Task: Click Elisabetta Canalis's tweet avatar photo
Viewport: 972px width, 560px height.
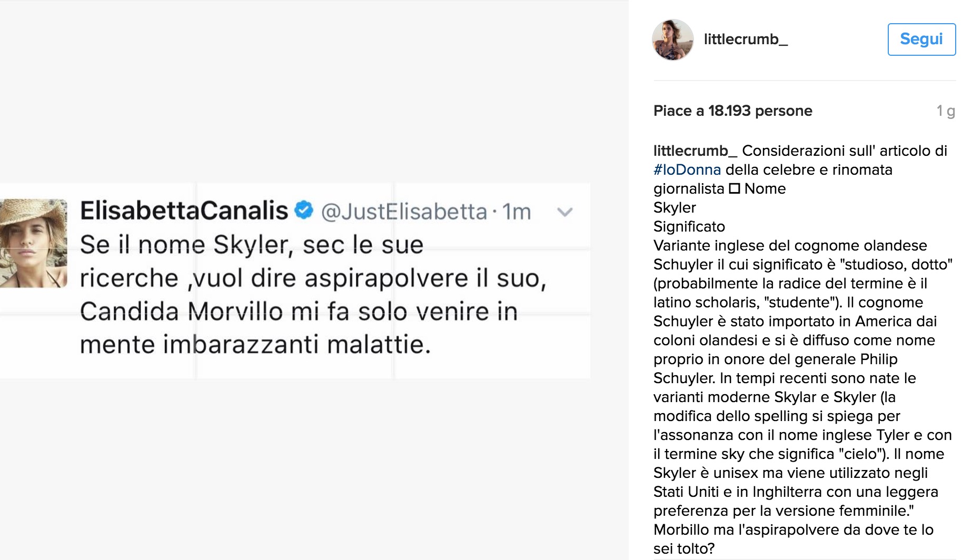Action: (x=33, y=243)
